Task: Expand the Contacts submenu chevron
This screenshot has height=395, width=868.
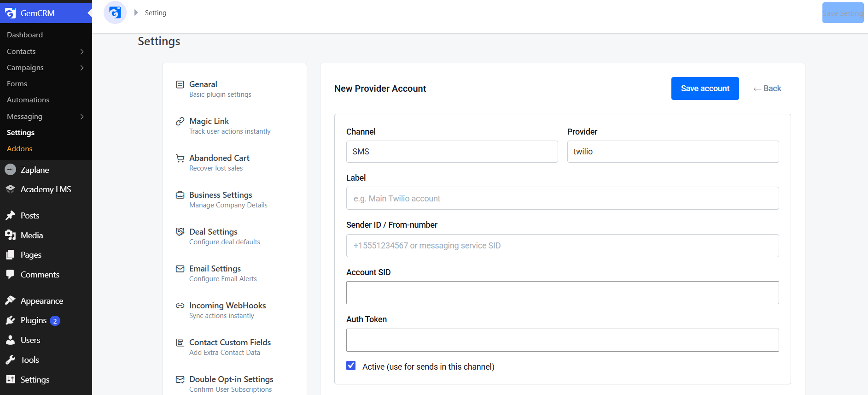Action: coord(82,52)
